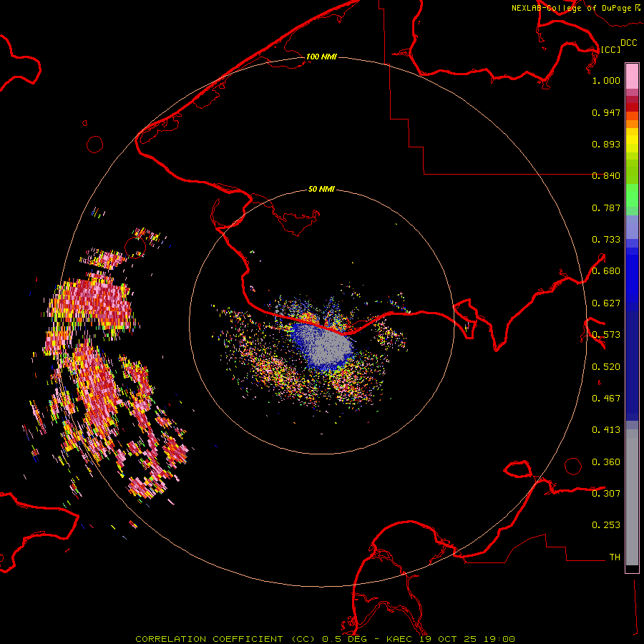This screenshot has width=644, height=644.
Task: Click the [CC] units label
Action: click(x=610, y=49)
